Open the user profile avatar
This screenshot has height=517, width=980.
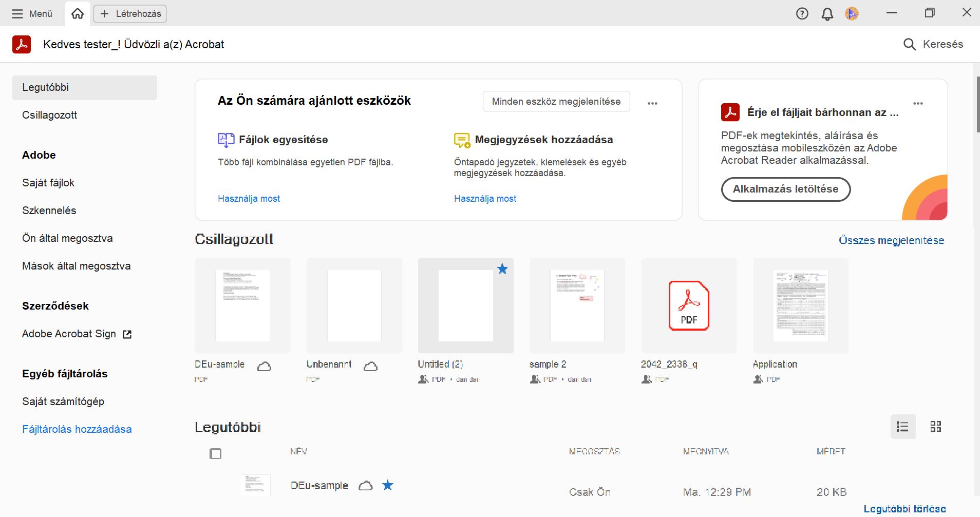coord(852,14)
